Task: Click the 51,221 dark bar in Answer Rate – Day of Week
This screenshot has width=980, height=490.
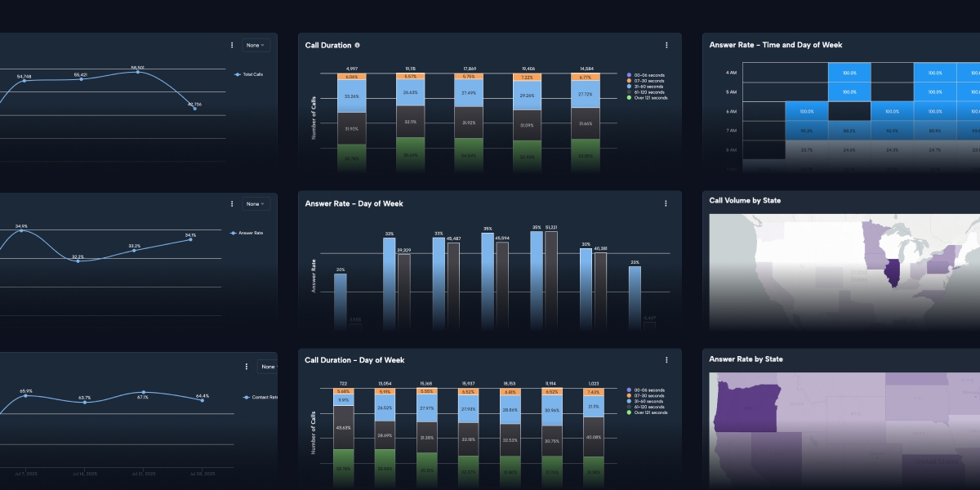Action: click(x=551, y=280)
